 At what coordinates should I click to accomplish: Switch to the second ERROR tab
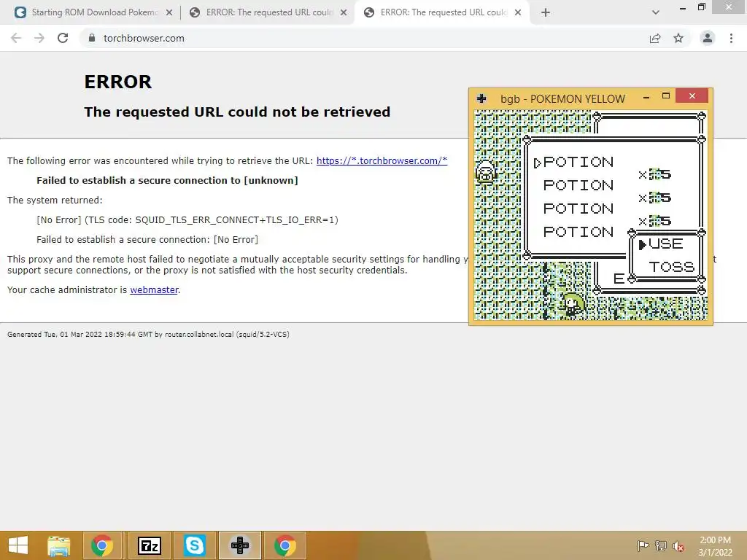(x=267, y=12)
